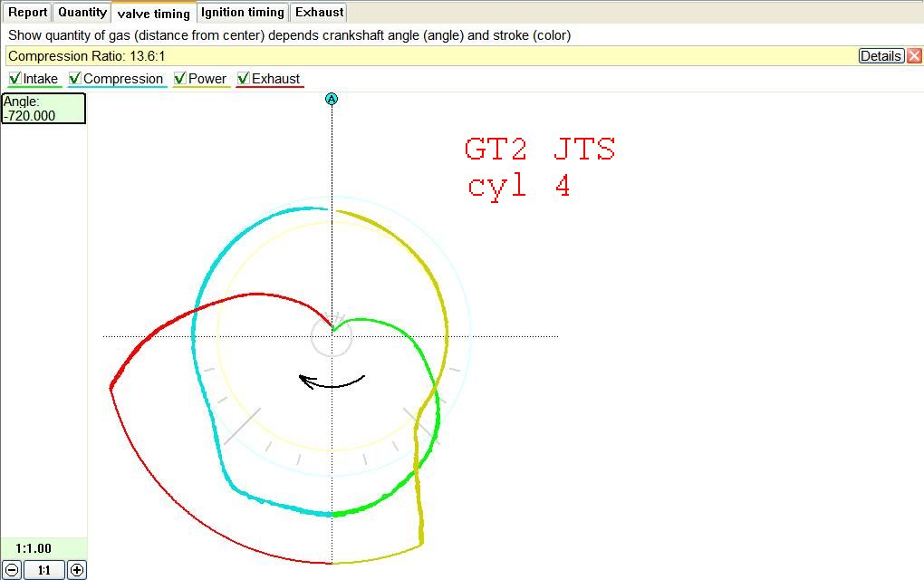Image resolution: width=924 pixels, height=580 pixels.
Task: Click the zoom out minus icon
Action: pos(12,570)
